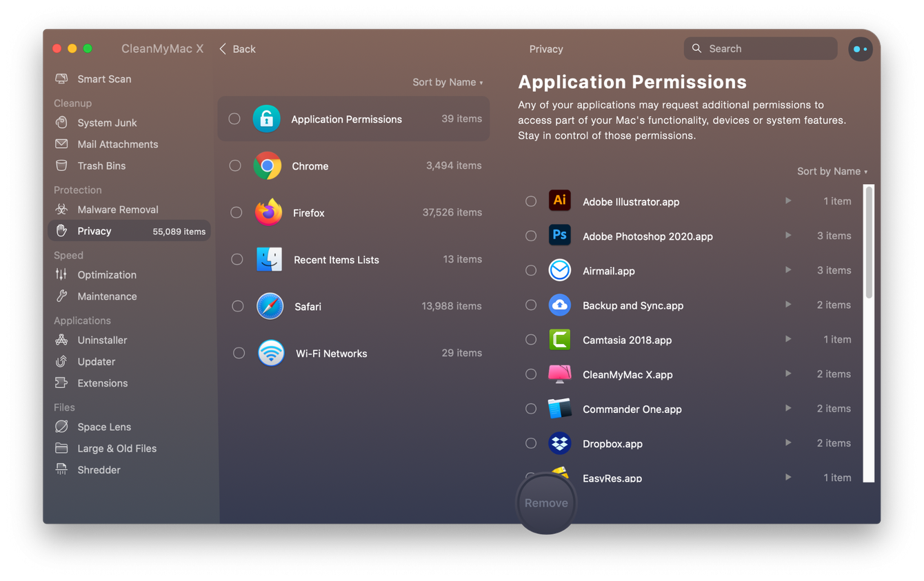
Task: Click the Smart Scan monitor icon
Action: pyautogui.click(x=61, y=79)
